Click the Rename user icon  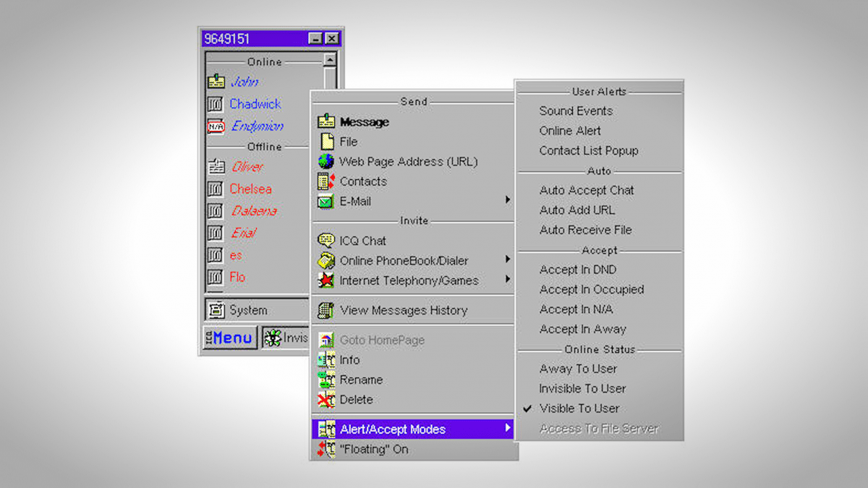pyautogui.click(x=326, y=380)
